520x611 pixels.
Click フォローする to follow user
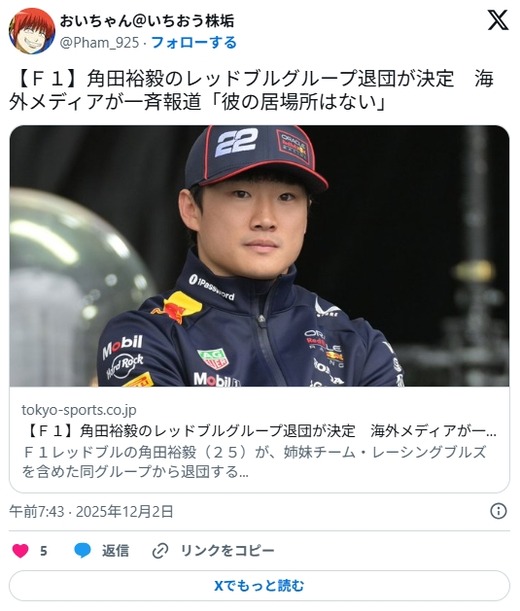[194, 42]
